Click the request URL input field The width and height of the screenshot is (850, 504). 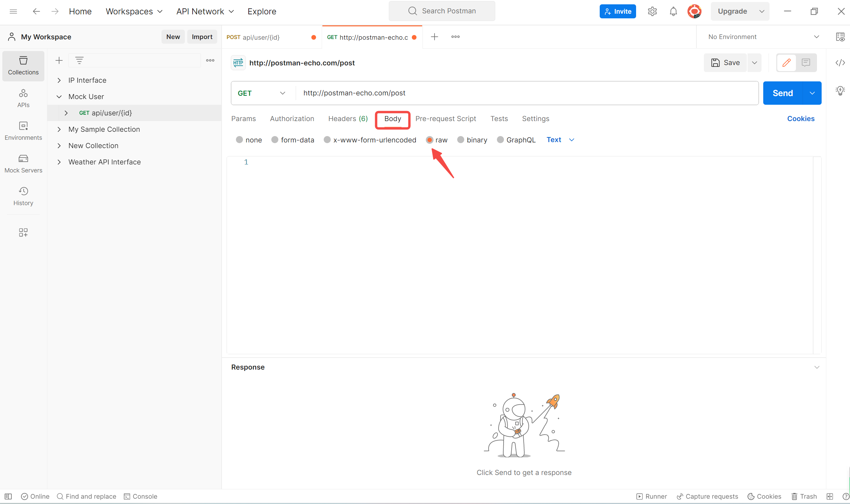point(523,93)
